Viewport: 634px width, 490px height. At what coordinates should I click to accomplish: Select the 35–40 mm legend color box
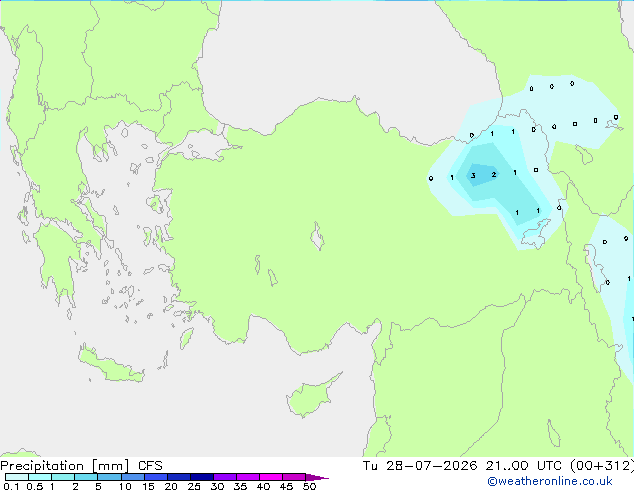click(247, 477)
